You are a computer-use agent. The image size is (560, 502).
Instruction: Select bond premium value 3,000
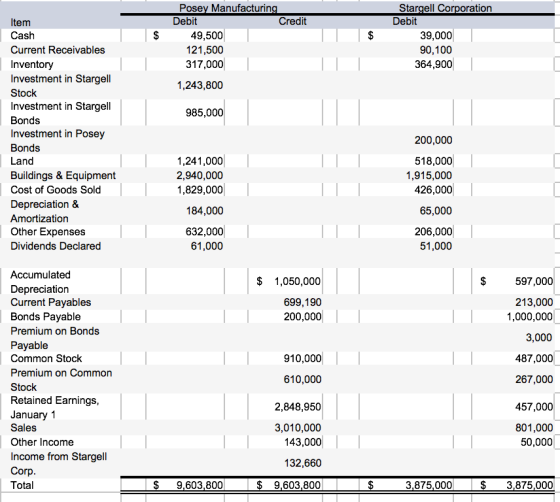(x=539, y=338)
